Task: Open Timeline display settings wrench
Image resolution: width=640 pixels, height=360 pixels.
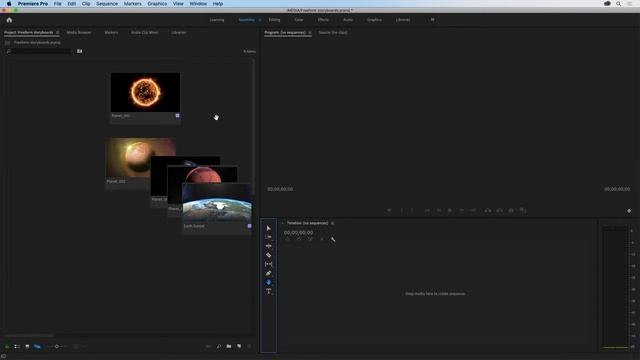Action: 333,240
